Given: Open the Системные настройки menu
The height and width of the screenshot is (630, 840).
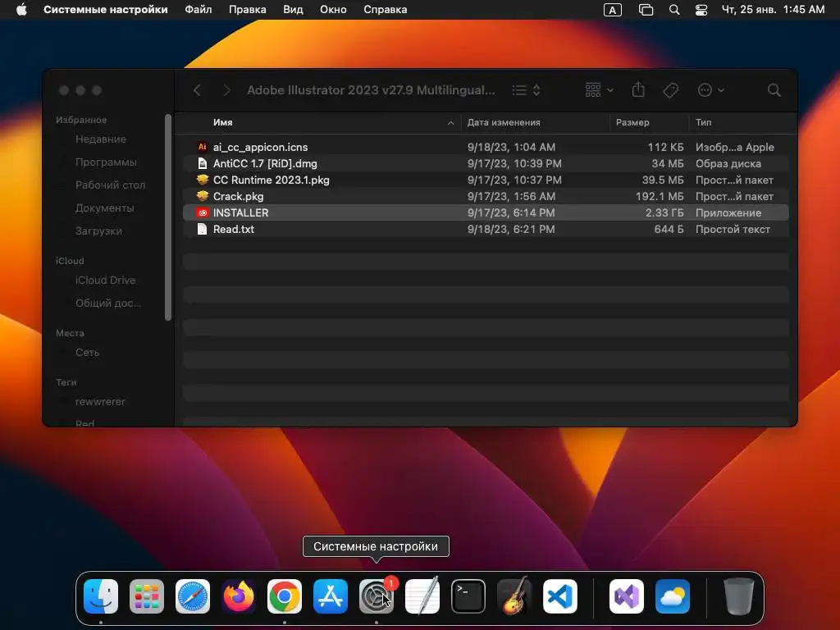Looking at the screenshot, I should tap(106, 10).
